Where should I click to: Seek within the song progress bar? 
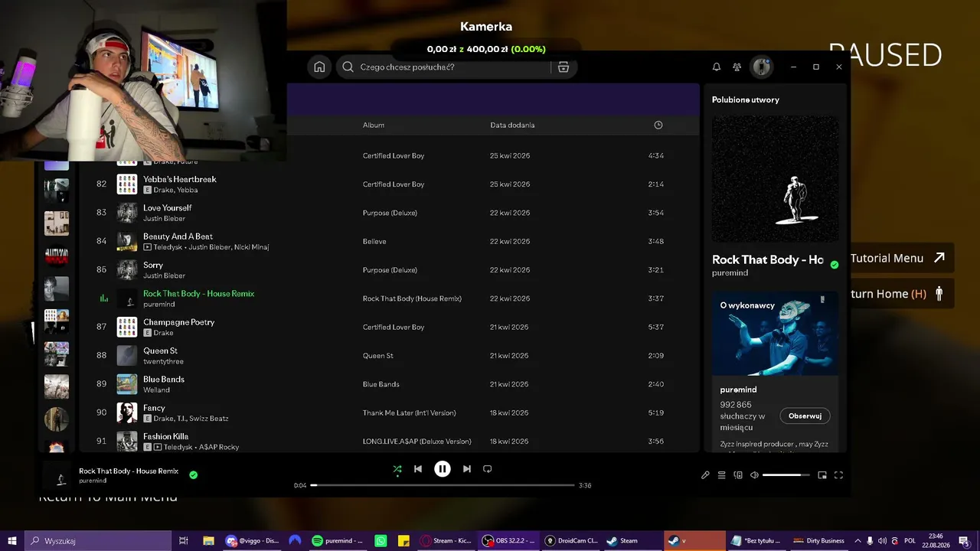tap(443, 485)
